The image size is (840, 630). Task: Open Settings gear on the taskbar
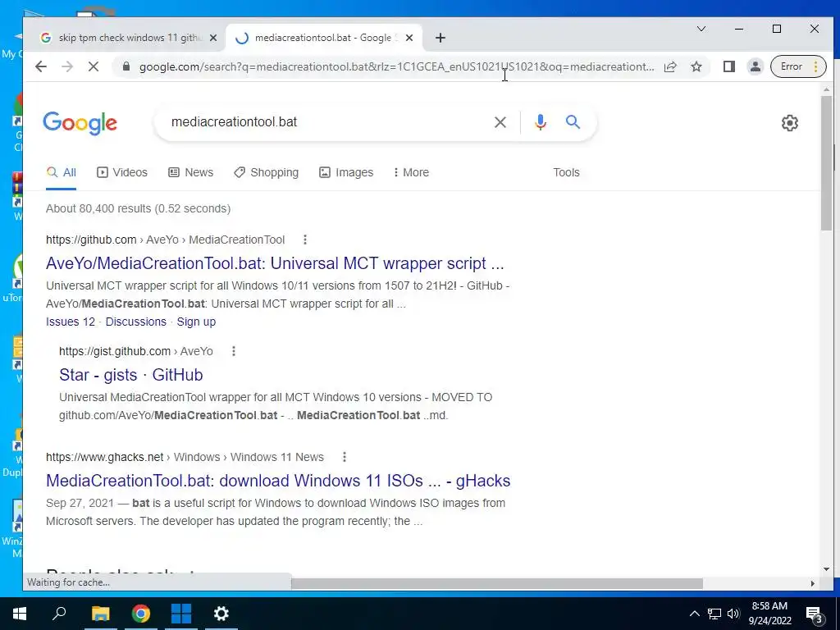pos(221,614)
